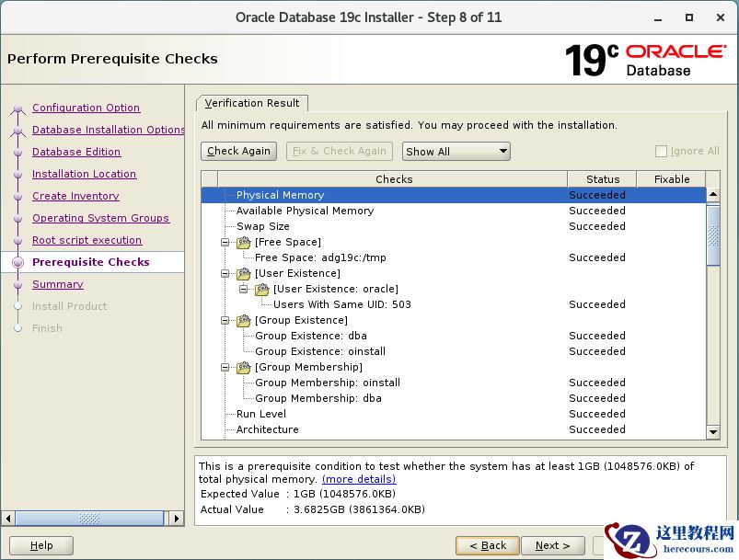Select the Swap Size check row

(454, 226)
